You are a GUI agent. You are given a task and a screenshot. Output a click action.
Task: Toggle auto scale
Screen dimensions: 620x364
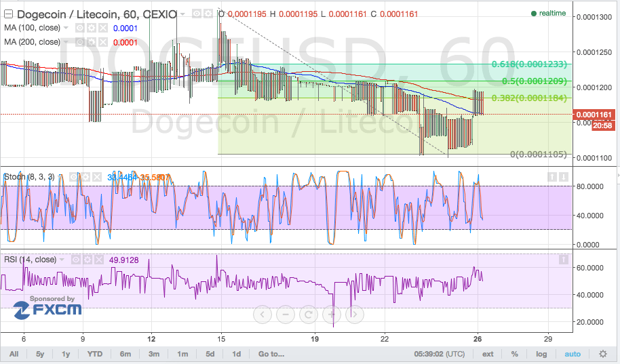point(573,354)
